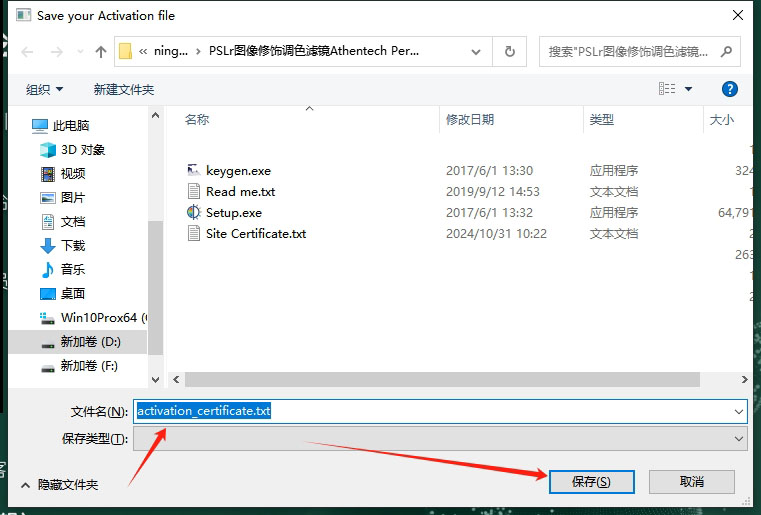Change view layout icon

(x=667, y=89)
